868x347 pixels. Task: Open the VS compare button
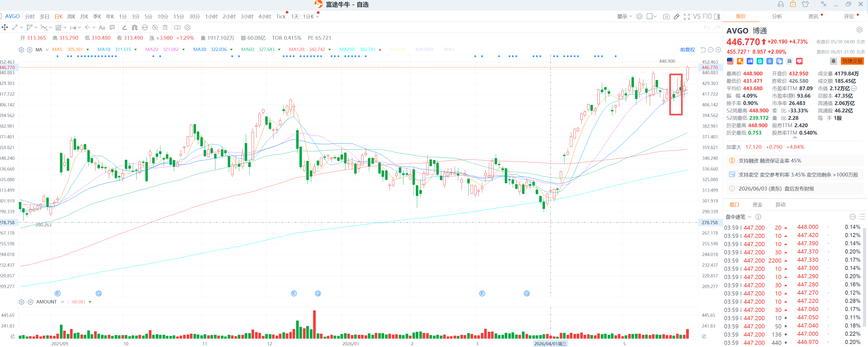(696, 16)
